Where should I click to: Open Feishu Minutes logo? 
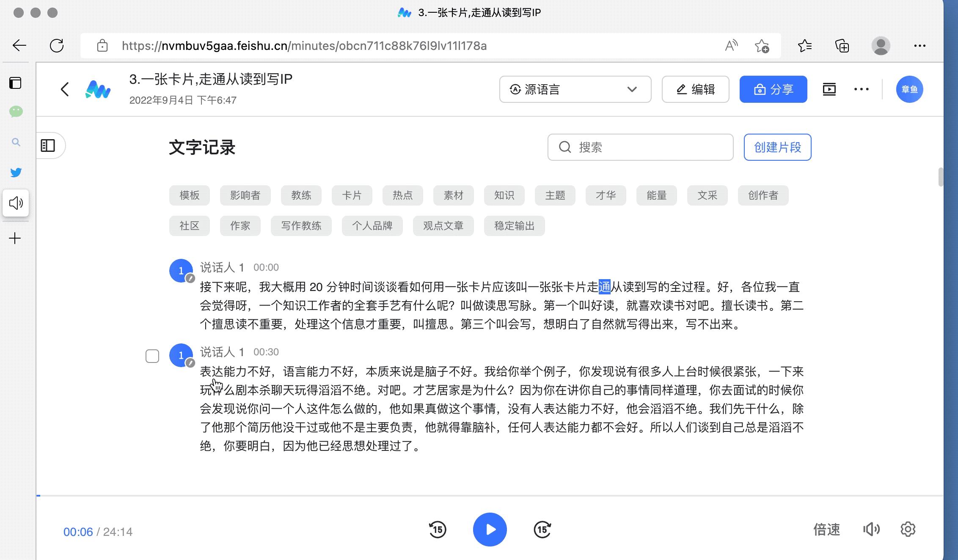point(98,89)
